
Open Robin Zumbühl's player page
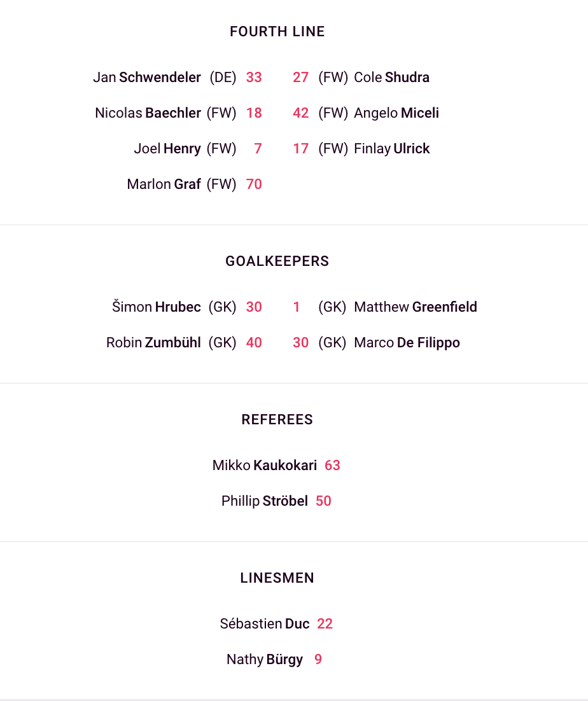click(x=153, y=343)
